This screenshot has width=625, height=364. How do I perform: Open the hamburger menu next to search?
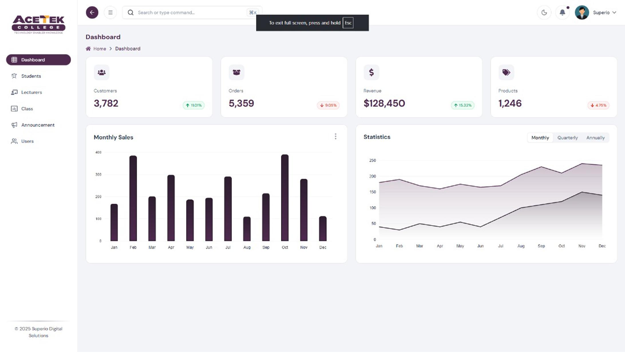pyautogui.click(x=110, y=12)
